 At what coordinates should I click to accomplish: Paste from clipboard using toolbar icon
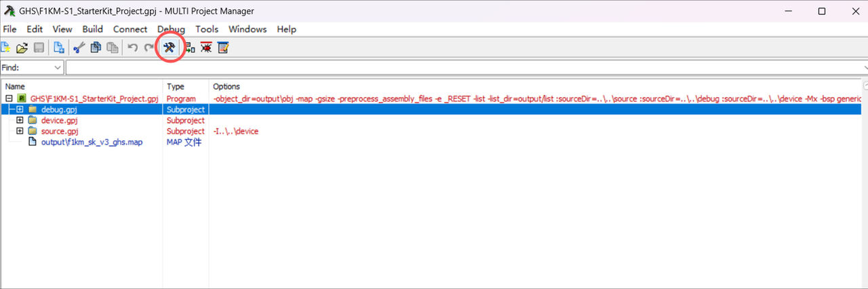[113, 47]
